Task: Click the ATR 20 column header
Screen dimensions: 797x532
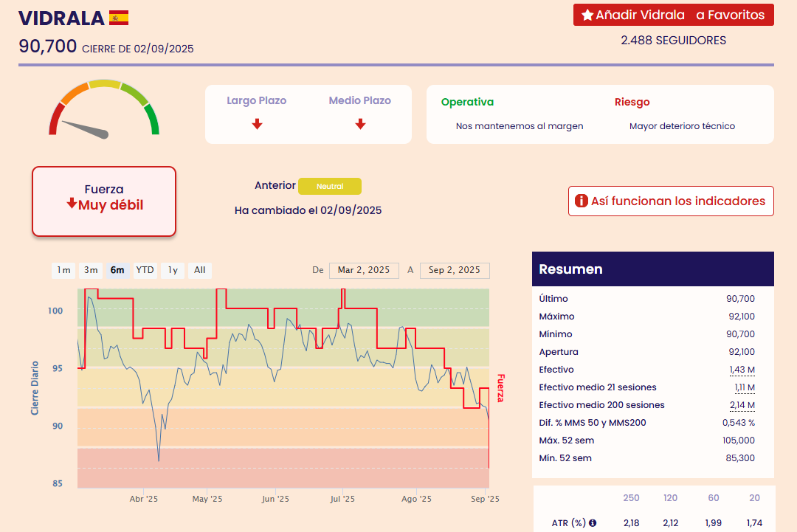Action: [754, 498]
